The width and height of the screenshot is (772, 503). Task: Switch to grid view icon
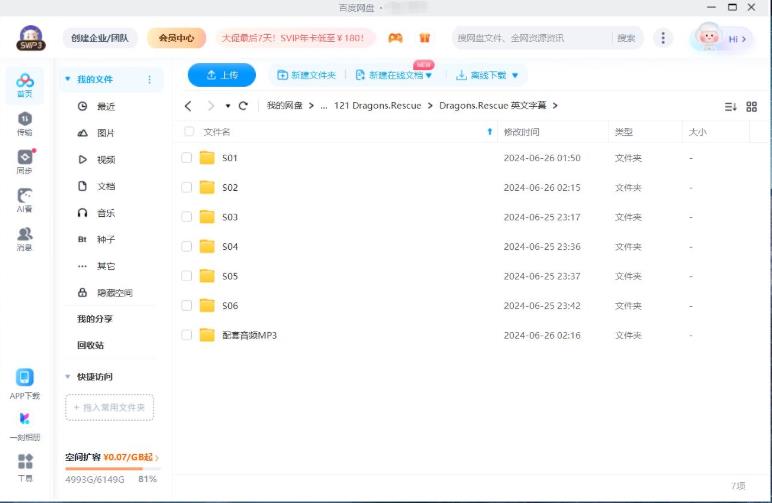(751, 106)
